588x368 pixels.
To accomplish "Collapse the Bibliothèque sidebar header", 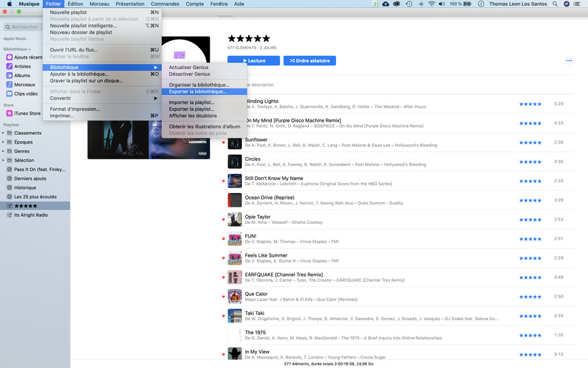I will [17, 49].
